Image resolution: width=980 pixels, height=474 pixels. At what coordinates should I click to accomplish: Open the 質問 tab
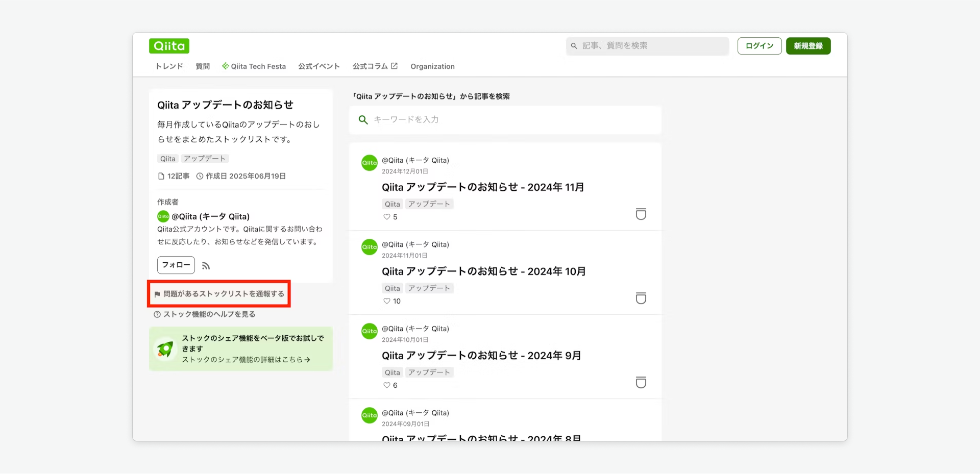pyautogui.click(x=203, y=66)
